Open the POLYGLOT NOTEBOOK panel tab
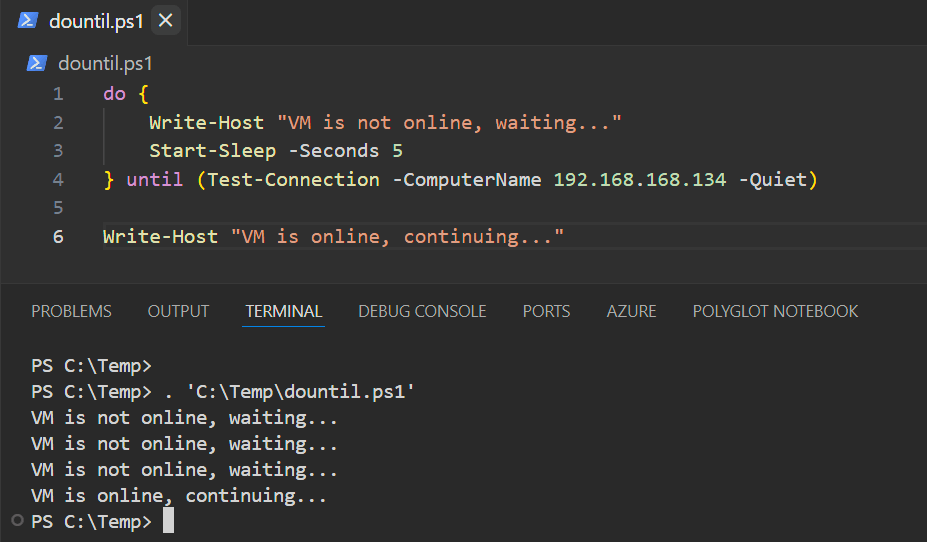Image resolution: width=927 pixels, height=542 pixels. pyautogui.click(x=775, y=311)
